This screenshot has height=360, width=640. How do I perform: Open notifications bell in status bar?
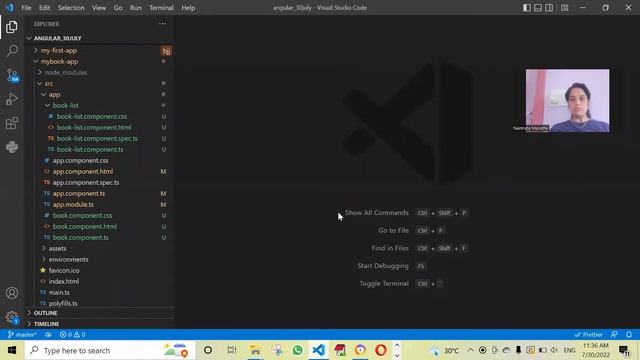629,335
